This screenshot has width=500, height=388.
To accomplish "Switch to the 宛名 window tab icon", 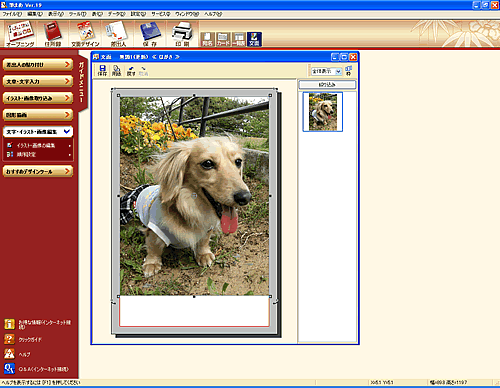I will (207, 39).
